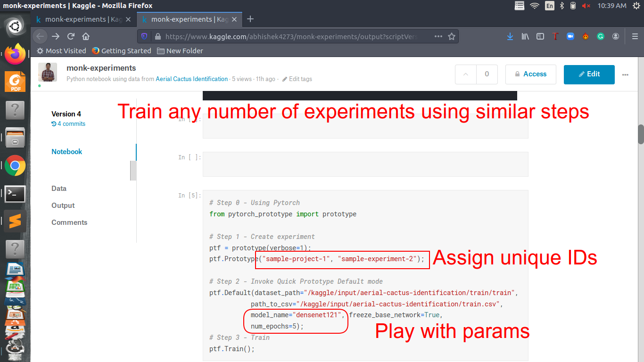The width and height of the screenshot is (644, 362).
Task: Open the Firefox library icon
Action: (525, 36)
